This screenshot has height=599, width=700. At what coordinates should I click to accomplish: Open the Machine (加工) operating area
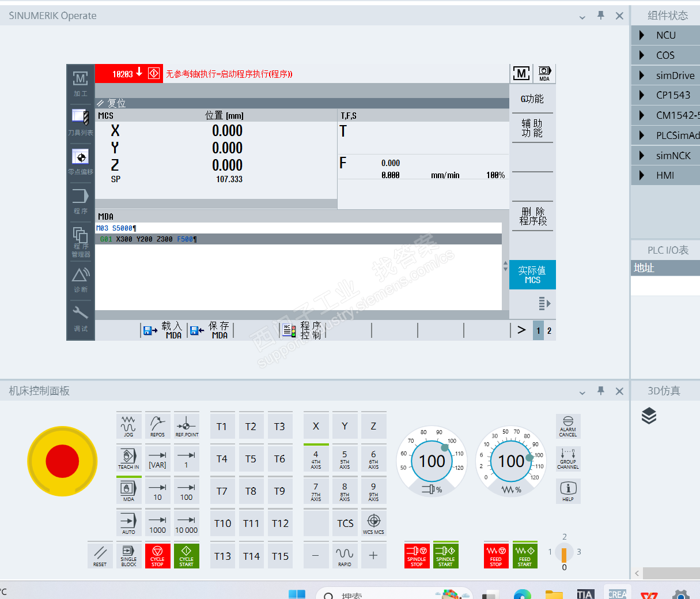[x=80, y=84]
